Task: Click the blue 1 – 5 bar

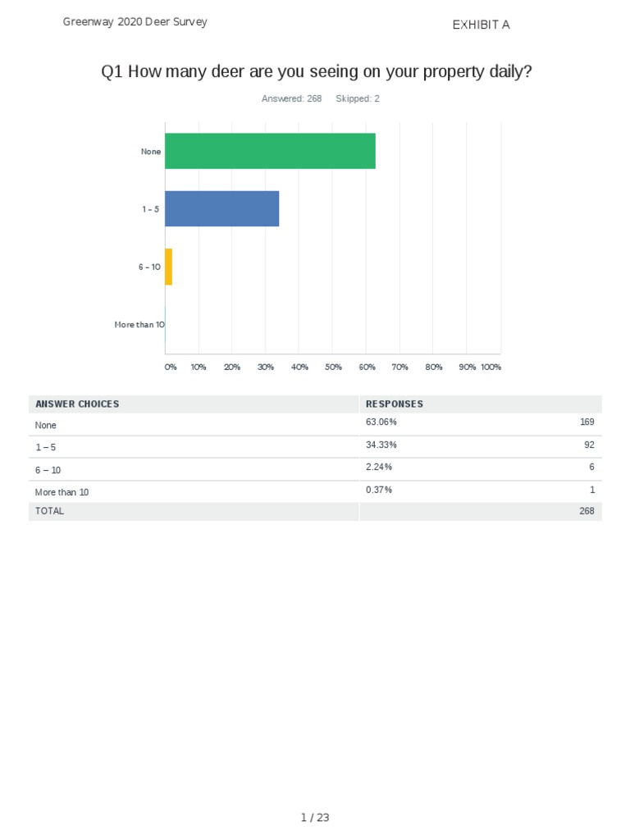Action: tap(221, 208)
